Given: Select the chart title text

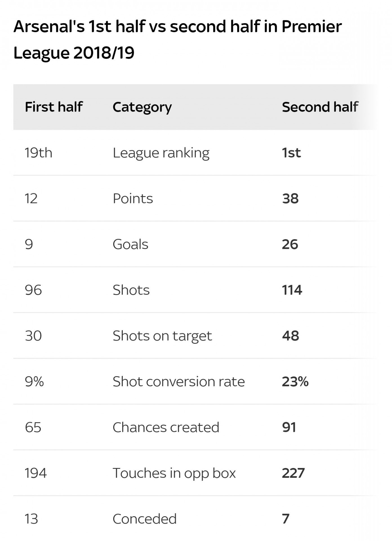Looking at the screenshot, I should [x=177, y=40].
